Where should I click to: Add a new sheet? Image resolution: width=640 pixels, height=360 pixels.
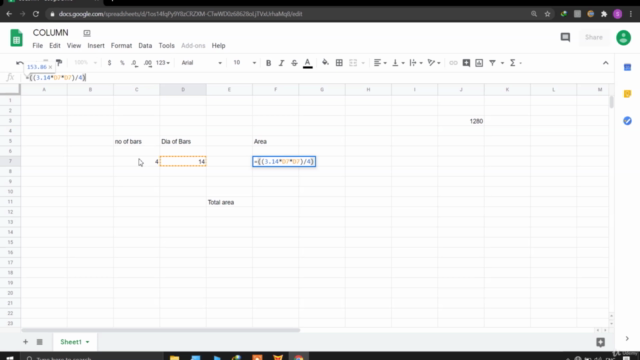click(25, 342)
